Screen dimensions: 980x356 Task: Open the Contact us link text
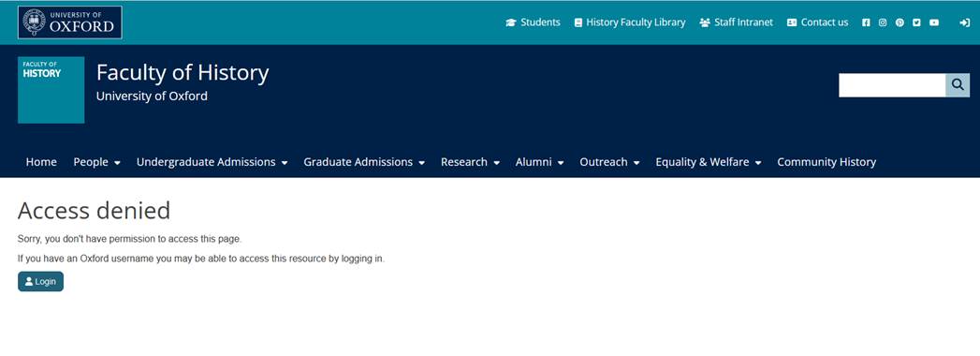click(825, 22)
